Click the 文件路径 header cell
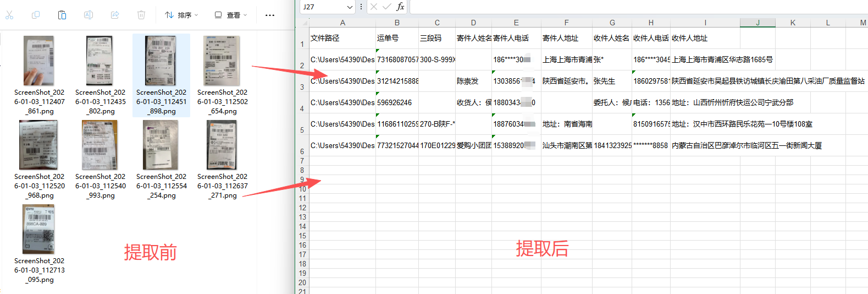Image resolution: width=868 pixels, height=294 pixels. coord(342,38)
